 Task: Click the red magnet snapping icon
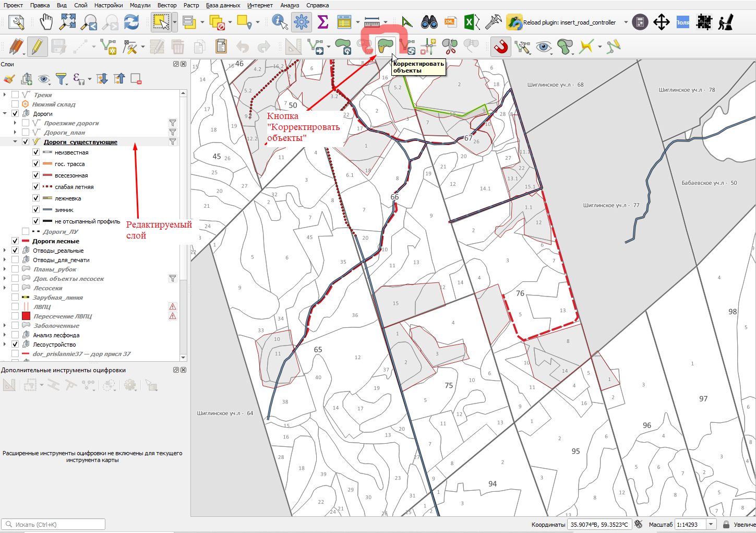click(500, 46)
